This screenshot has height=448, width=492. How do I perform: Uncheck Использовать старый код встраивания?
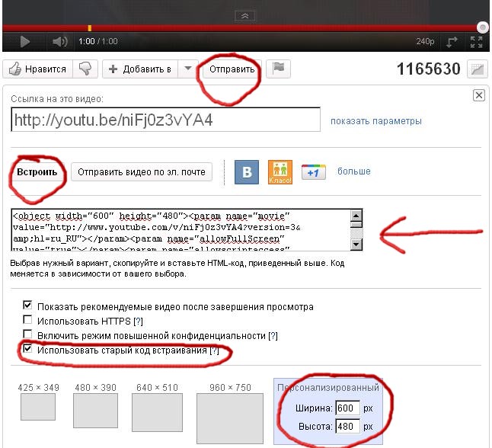pos(27,348)
